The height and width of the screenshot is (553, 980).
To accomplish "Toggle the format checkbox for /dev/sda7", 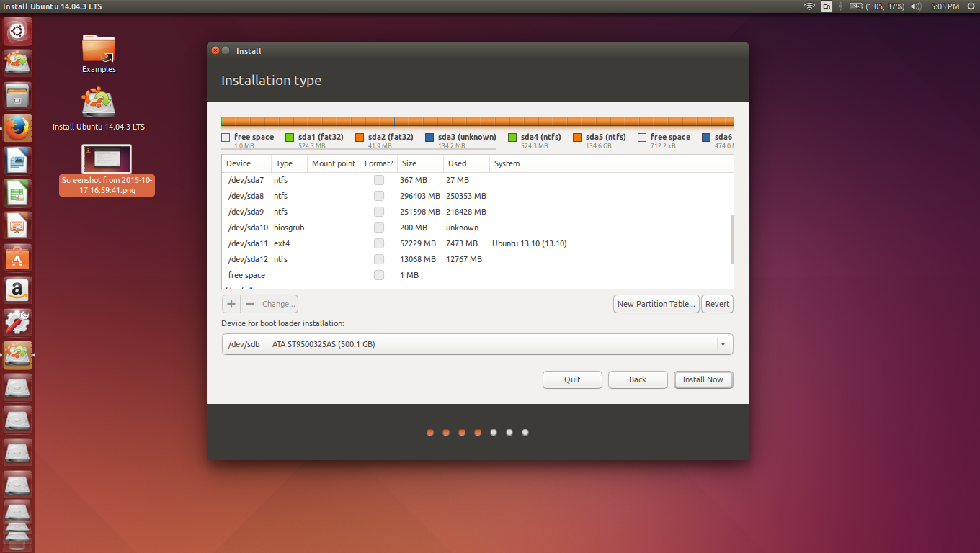I will (379, 180).
